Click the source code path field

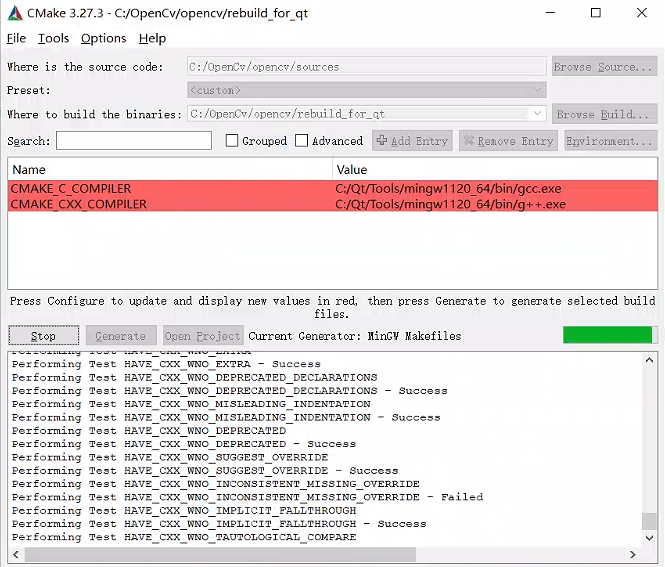(x=366, y=67)
